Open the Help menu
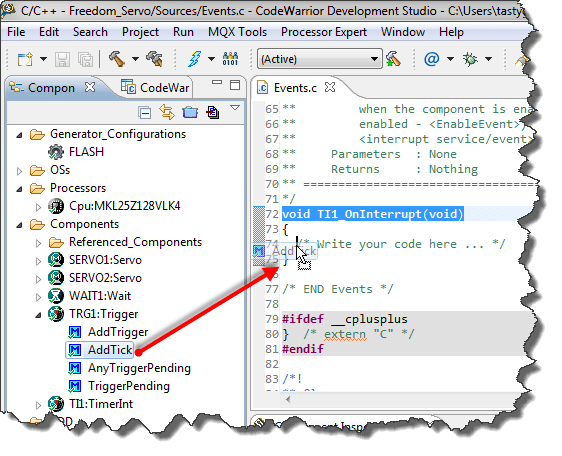562x456 pixels. (451, 32)
